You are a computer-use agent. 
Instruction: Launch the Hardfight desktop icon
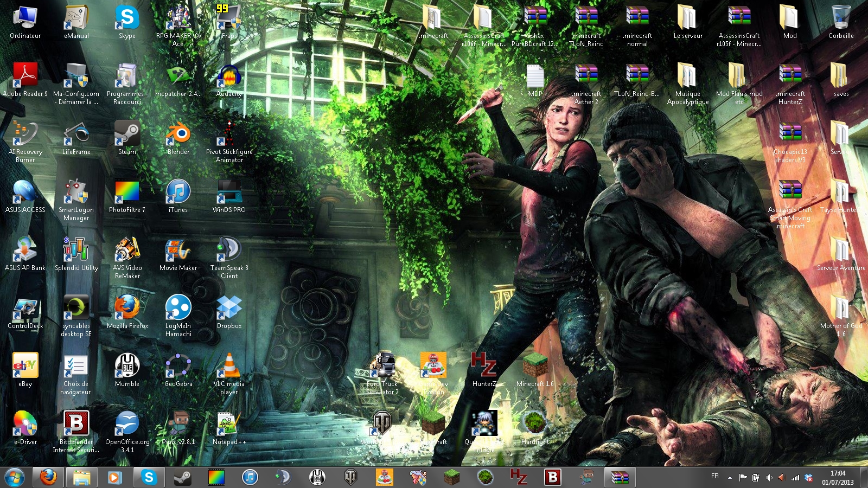click(535, 428)
